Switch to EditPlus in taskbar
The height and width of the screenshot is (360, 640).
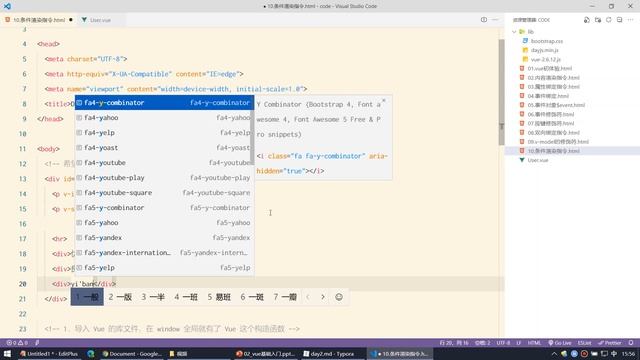49,353
